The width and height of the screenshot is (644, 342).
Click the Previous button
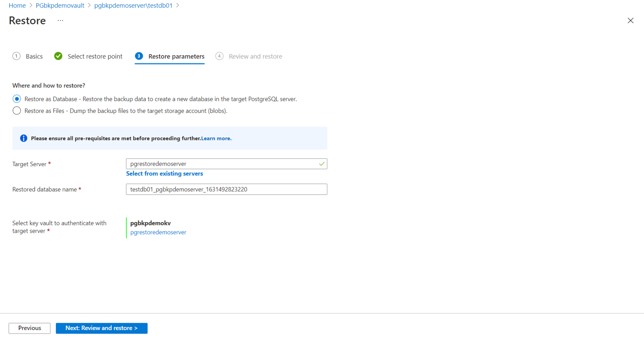tap(29, 328)
